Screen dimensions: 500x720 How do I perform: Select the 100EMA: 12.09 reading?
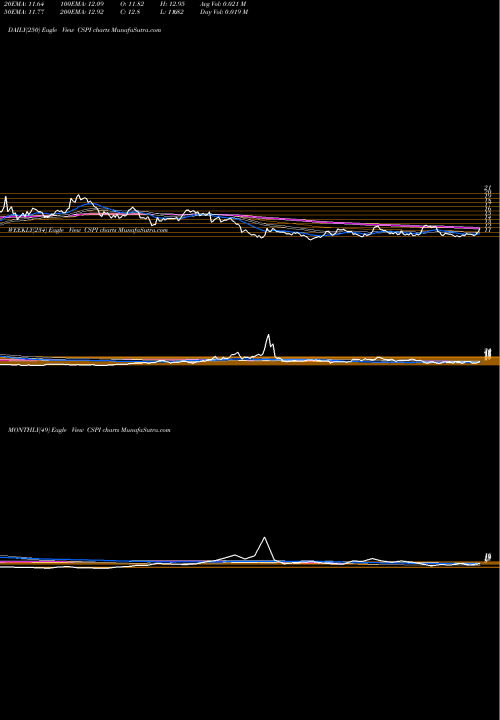coord(83,4)
